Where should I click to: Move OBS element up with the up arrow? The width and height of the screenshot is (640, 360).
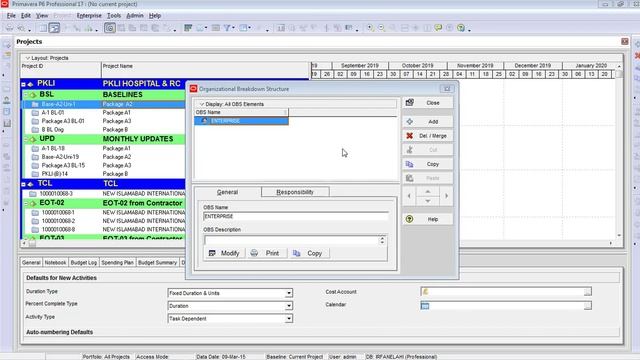[x=427, y=192]
